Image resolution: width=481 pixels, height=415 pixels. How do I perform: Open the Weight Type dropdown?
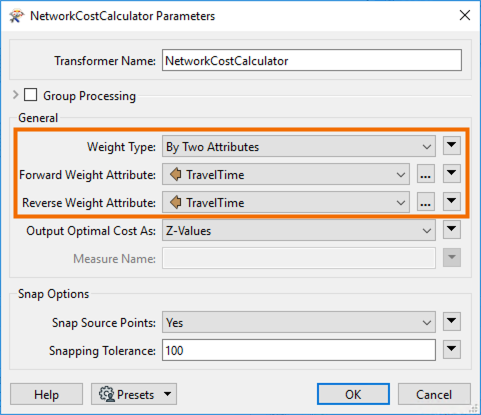(299, 146)
